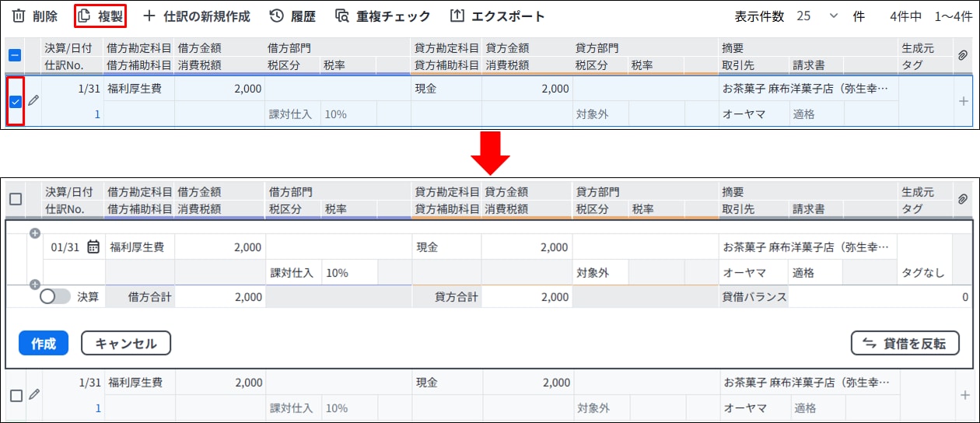The height and width of the screenshot is (423, 980).
Task: Click the エクスポート export icon
Action: coord(457,16)
